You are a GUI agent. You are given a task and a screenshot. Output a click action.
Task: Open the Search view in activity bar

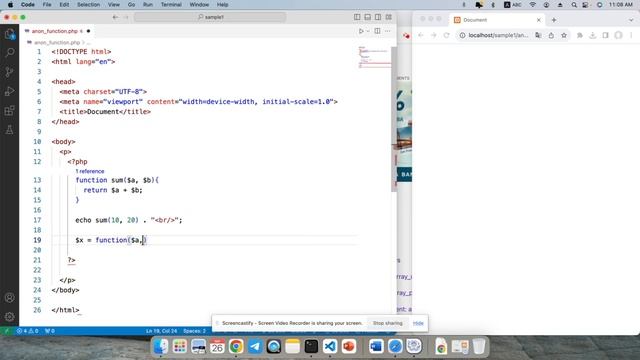[x=9, y=53]
